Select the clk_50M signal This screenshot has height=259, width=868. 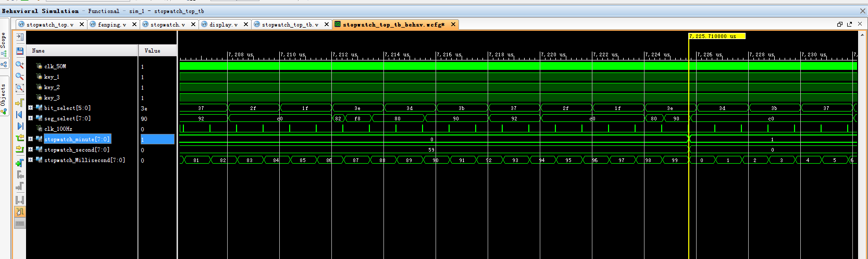[x=55, y=66]
